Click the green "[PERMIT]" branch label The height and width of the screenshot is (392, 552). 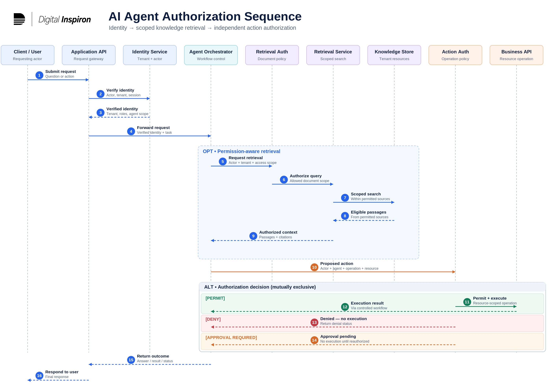[215, 298]
